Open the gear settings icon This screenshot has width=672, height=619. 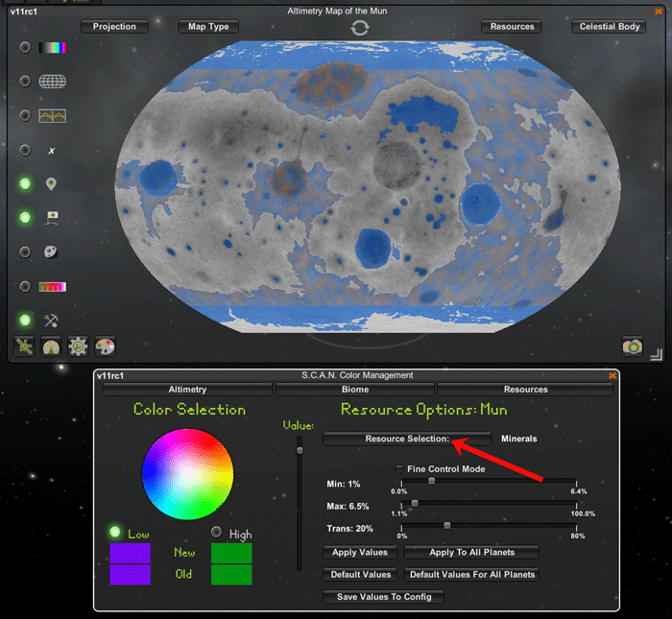[x=78, y=346]
